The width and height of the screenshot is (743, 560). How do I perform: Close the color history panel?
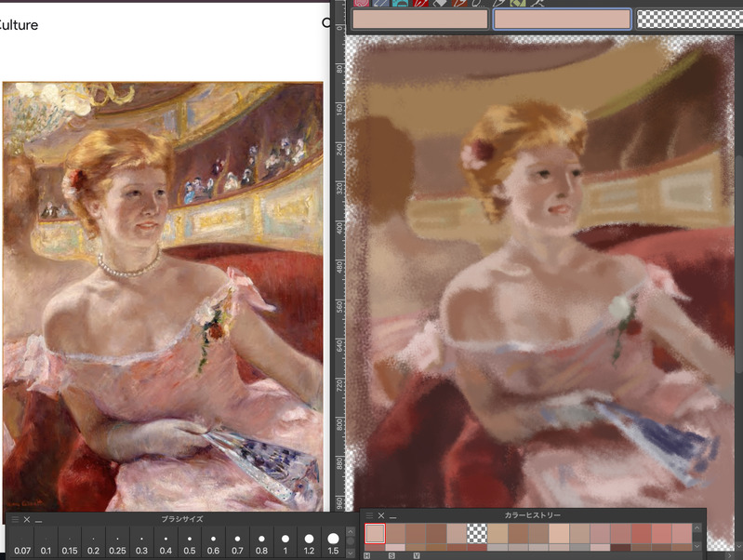tap(381, 515)
